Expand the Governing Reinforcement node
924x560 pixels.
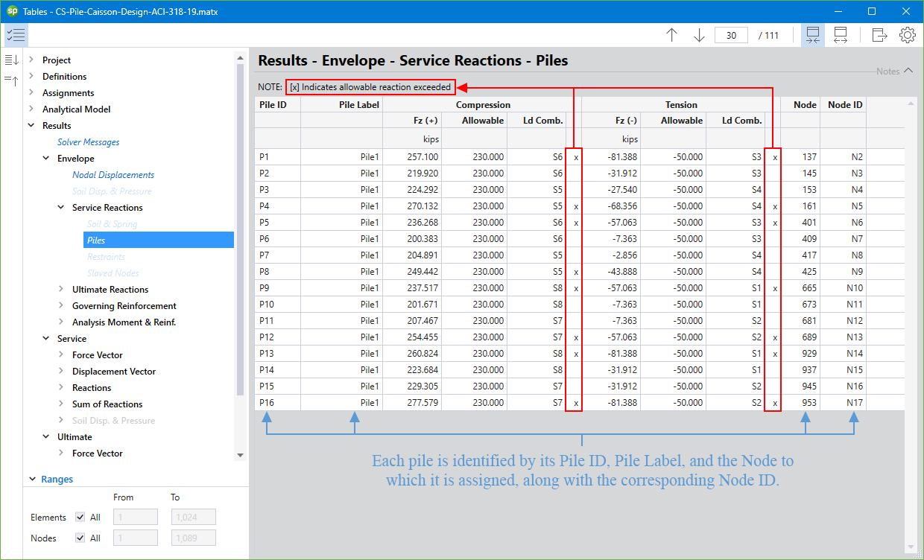click(61, 305)
